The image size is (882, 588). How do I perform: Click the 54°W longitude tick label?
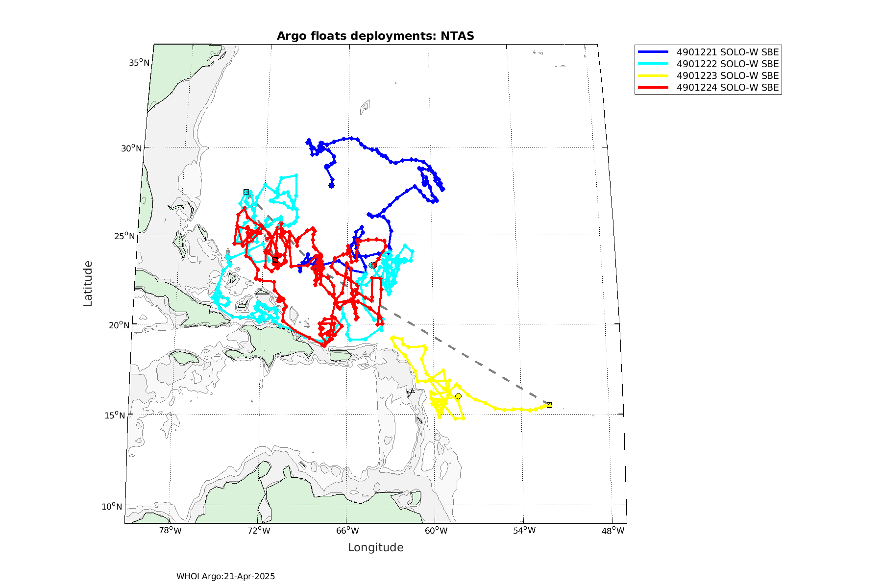[524, 531]
